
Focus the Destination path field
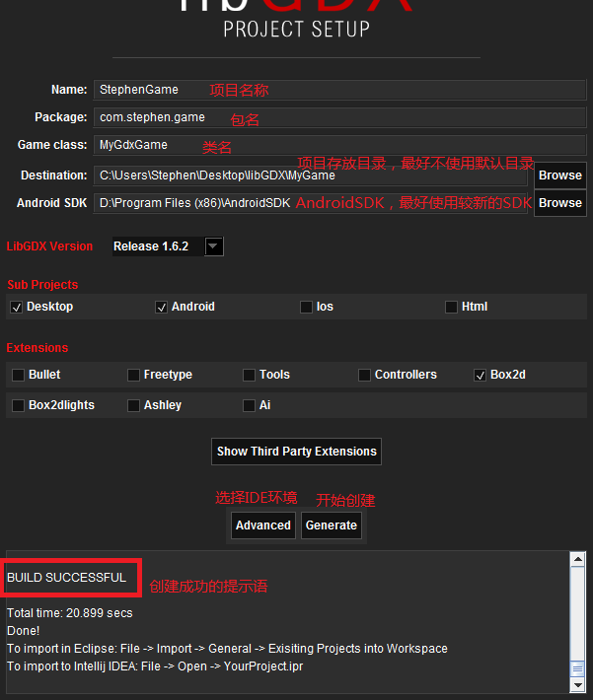click(x=310, y=175)
